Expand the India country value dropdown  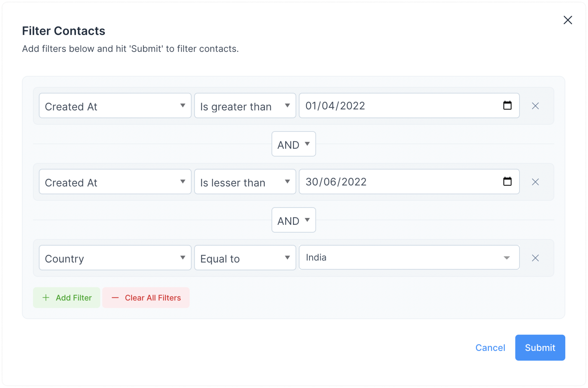coord(409,257)
